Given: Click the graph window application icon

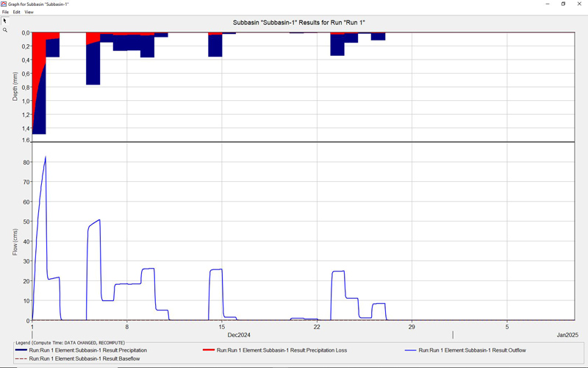Looking at the screenshot, I should click(4, 4).
